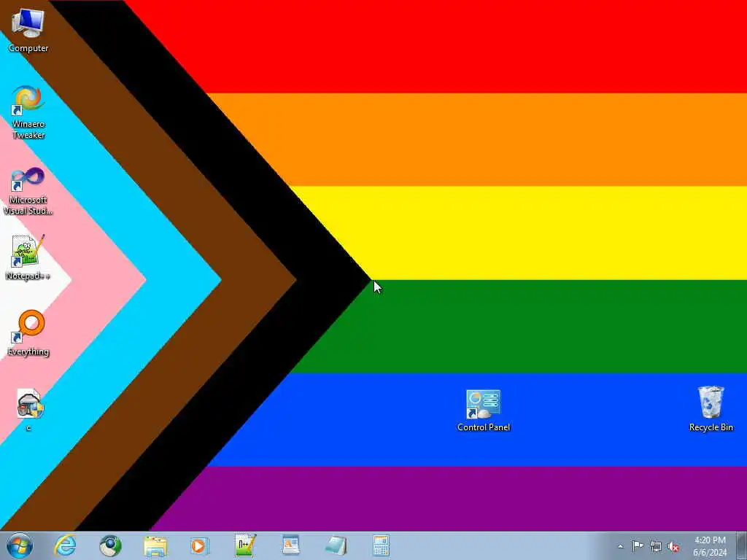Click the muted volume tray icon
Image resolution: width=747 pixels, height=560 pixels.
pyautogui.click(x=673, y=547)
